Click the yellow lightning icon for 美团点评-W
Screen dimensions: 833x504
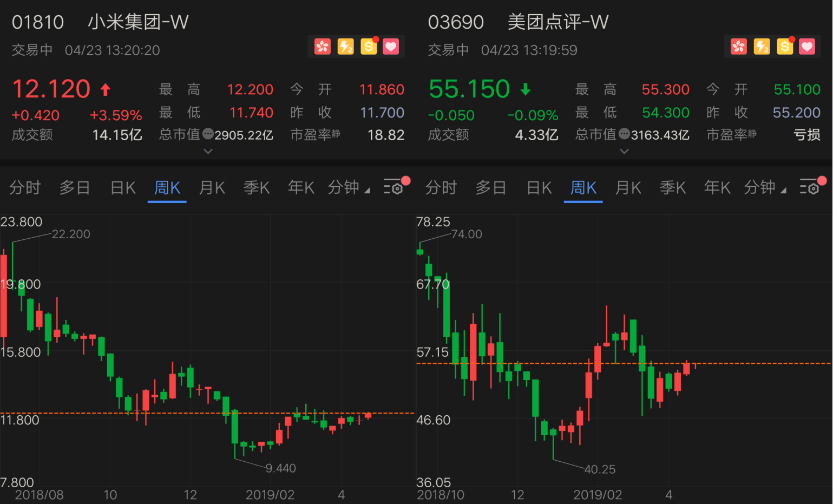[x=762, y=47]
